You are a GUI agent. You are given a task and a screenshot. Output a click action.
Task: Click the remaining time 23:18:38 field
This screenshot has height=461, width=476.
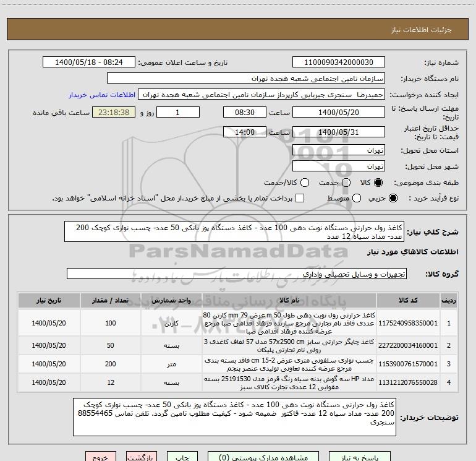(114, 113)
